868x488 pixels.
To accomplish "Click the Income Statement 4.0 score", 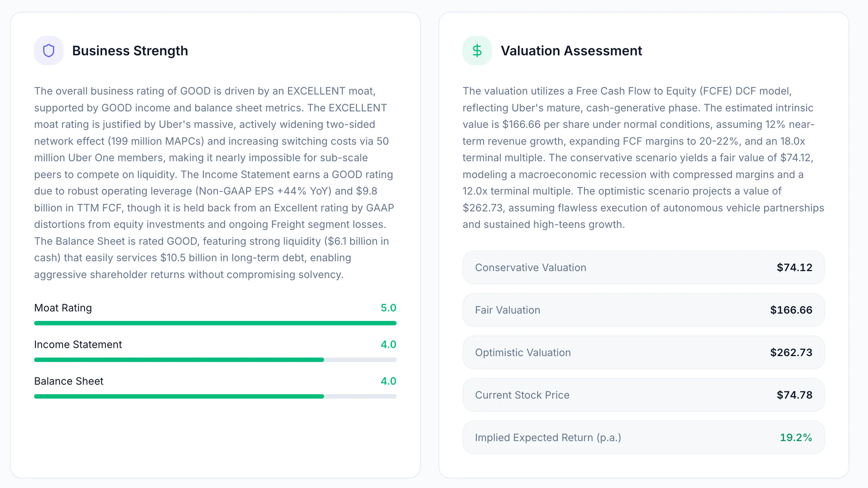I will [388, 344].
